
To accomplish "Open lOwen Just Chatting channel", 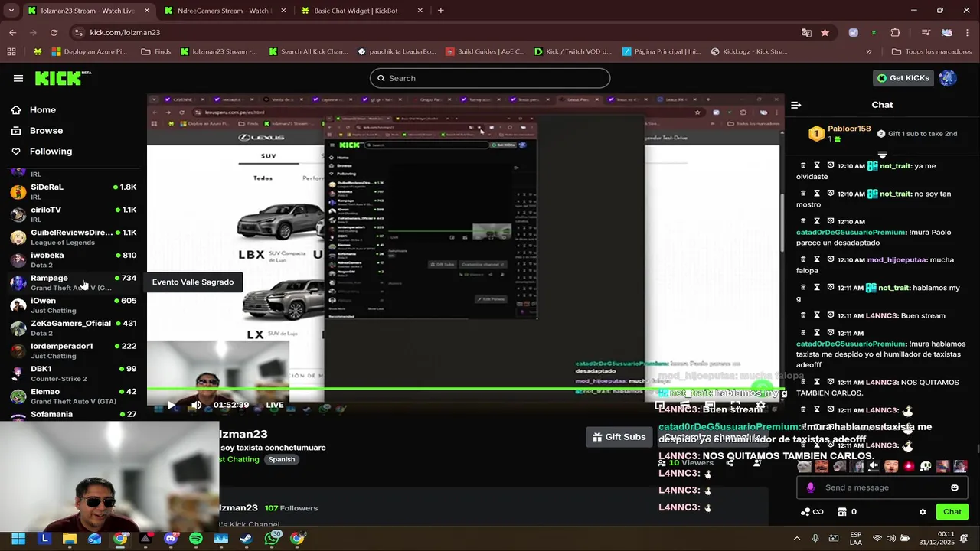I will (x=73, y=305).
